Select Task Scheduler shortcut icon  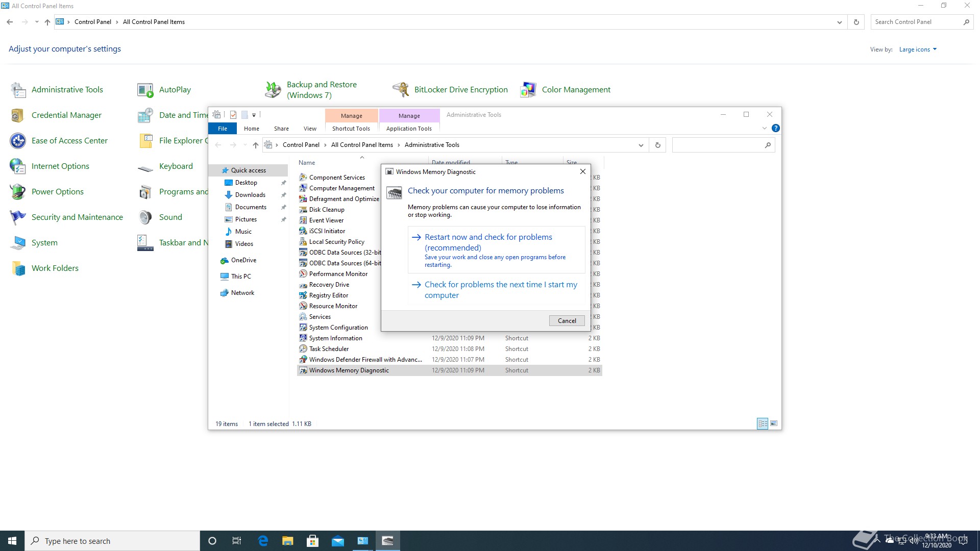tap(303, 349)
